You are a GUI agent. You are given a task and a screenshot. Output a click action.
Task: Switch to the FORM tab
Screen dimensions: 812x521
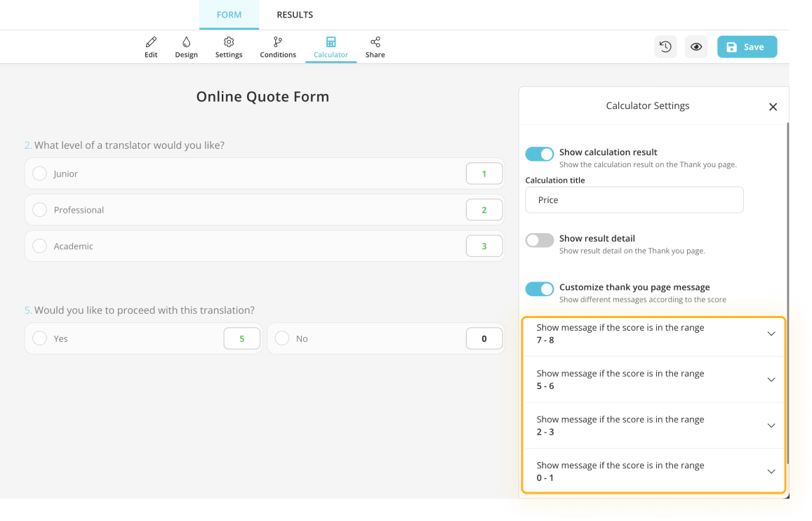[229, 15]
